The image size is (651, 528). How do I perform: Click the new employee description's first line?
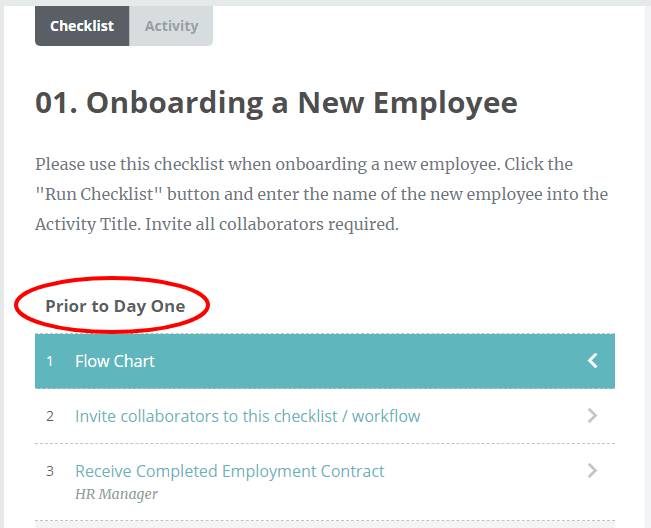click(x=304, y=164)
